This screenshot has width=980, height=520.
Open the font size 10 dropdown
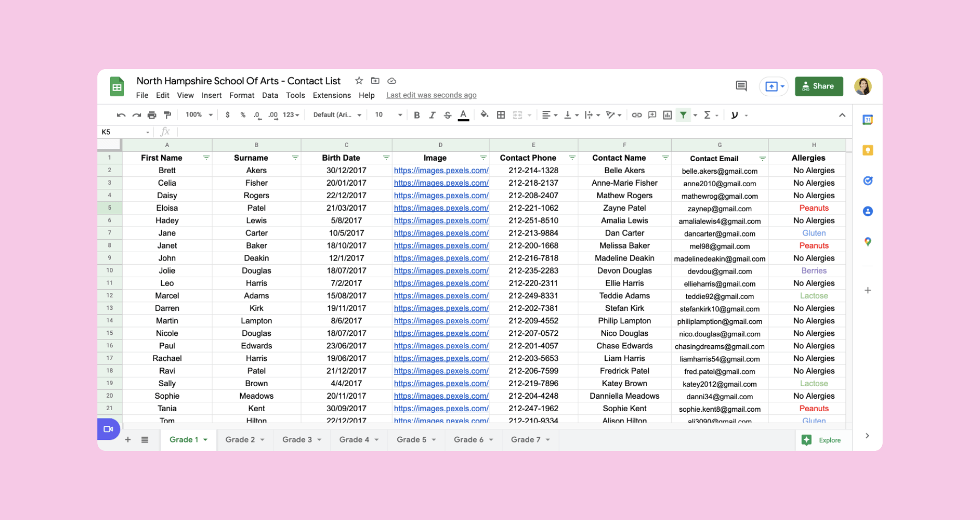388,115
